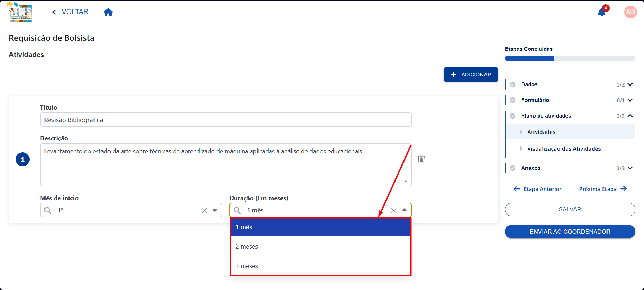Select the Dados step label

[x=529, y=84]
